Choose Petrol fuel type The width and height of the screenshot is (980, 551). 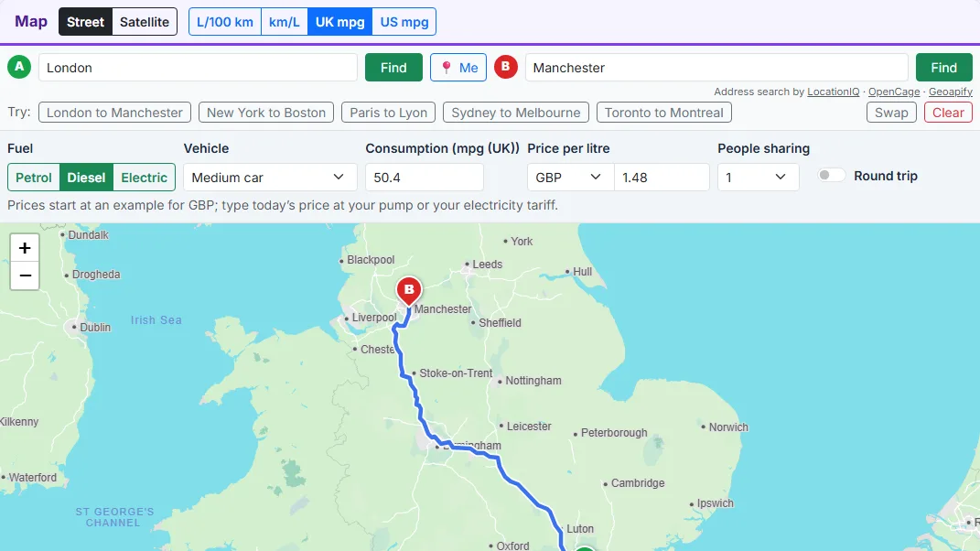34,178
